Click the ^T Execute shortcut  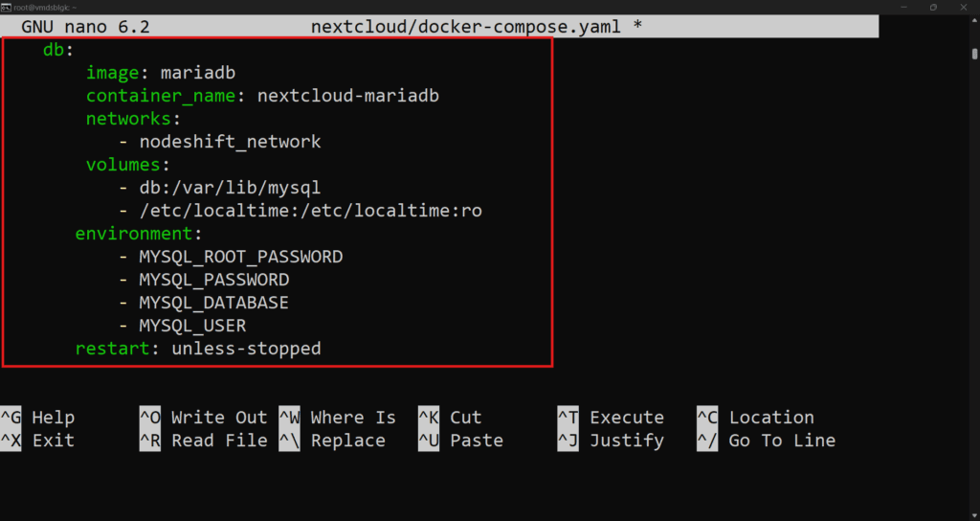(611, 418)
